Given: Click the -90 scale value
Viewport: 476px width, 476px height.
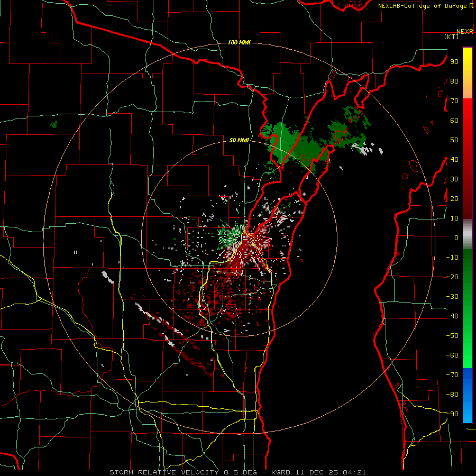Looking at the screenshot, I should (x=452, y=414).
